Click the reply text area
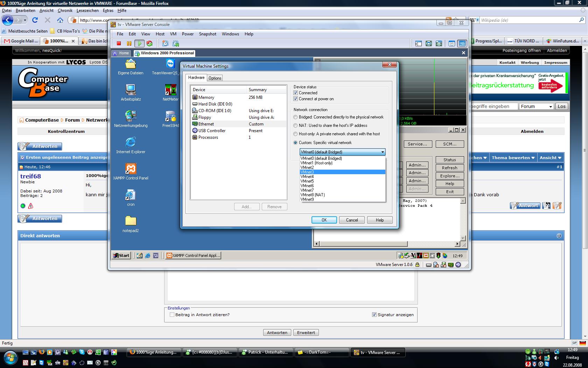Screen dimensions: 588x368 [x=290, y=286]
